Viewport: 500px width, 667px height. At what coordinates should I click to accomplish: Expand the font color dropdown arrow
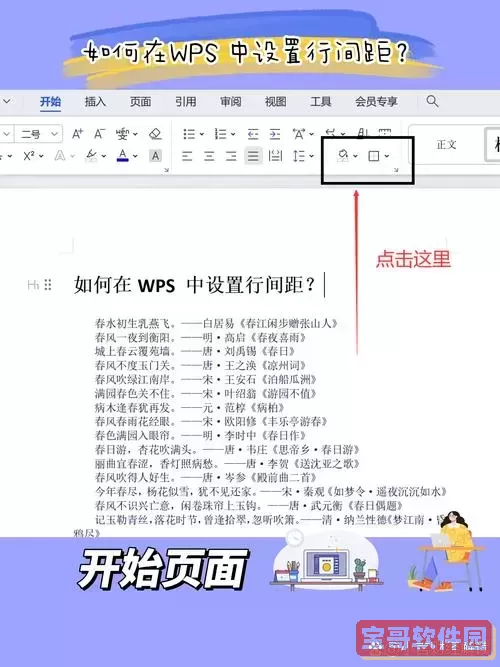click(135, 156)
